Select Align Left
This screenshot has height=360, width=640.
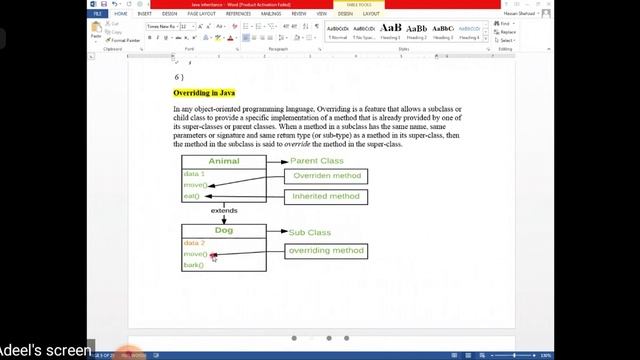click(x=246, y=38)
